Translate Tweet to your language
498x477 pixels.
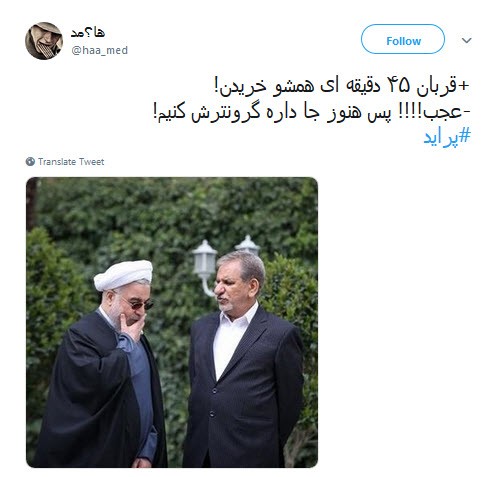tap(71, 162)
